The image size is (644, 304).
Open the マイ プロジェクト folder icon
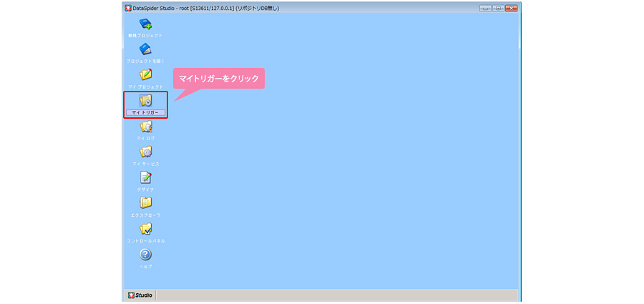pos(145,75)
